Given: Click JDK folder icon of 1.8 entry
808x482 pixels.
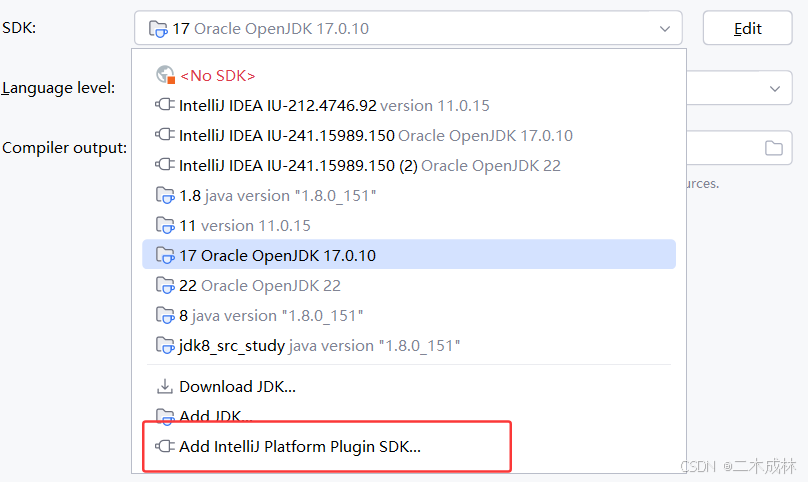Looking at the screenshot, I should [165, 196].
